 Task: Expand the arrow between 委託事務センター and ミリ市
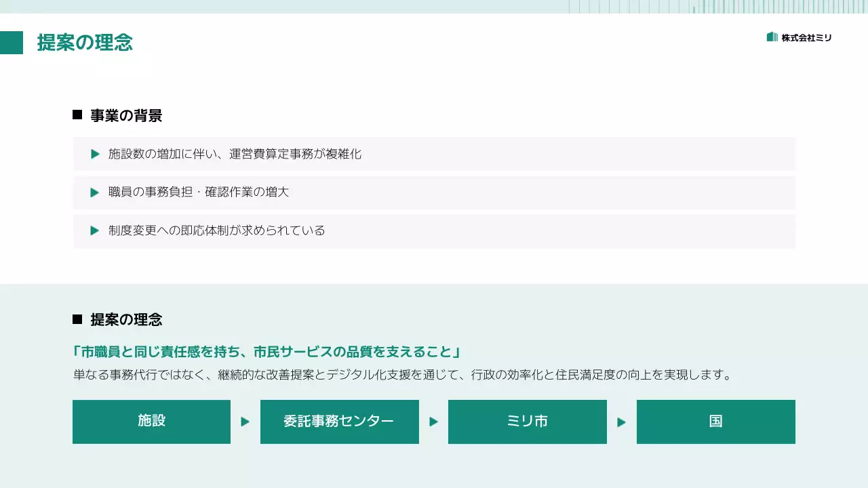tap(433, 422)
